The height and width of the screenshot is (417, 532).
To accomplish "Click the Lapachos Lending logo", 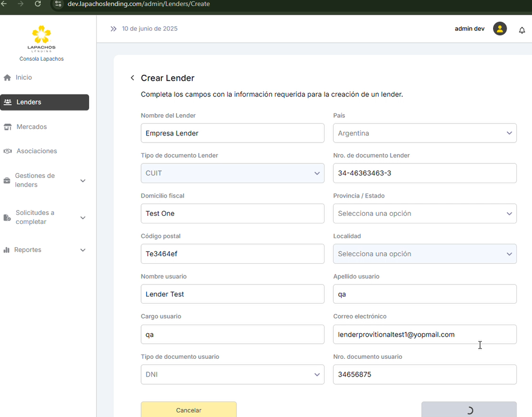I will point(41,38).
